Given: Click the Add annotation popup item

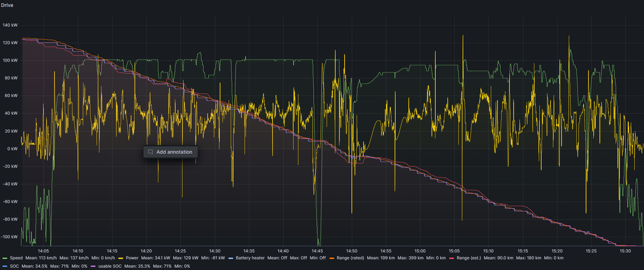Looking at the screenshot, I should pos(171,152).
